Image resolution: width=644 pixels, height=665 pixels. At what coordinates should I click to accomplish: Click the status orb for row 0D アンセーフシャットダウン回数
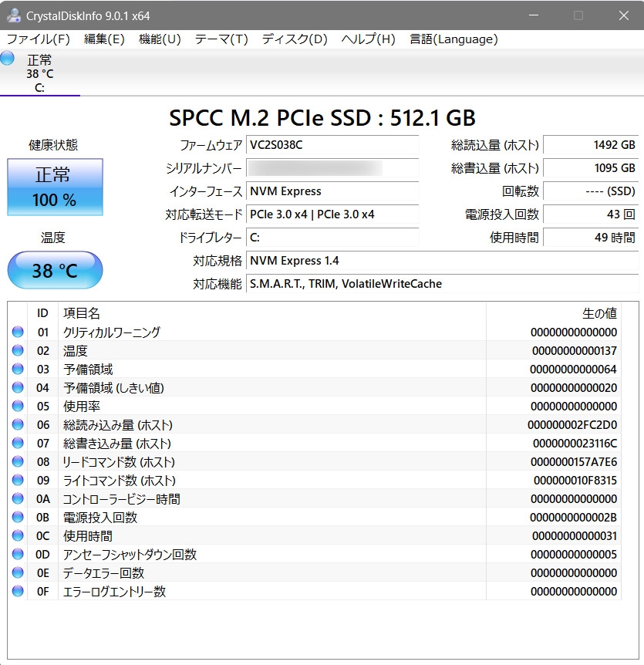pyautogui.click(x=18, y=554)
